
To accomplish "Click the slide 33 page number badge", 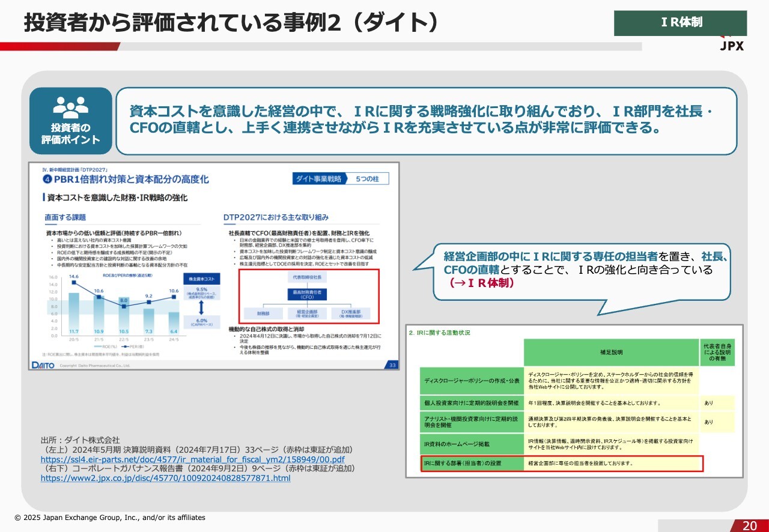I will point(392,364).
